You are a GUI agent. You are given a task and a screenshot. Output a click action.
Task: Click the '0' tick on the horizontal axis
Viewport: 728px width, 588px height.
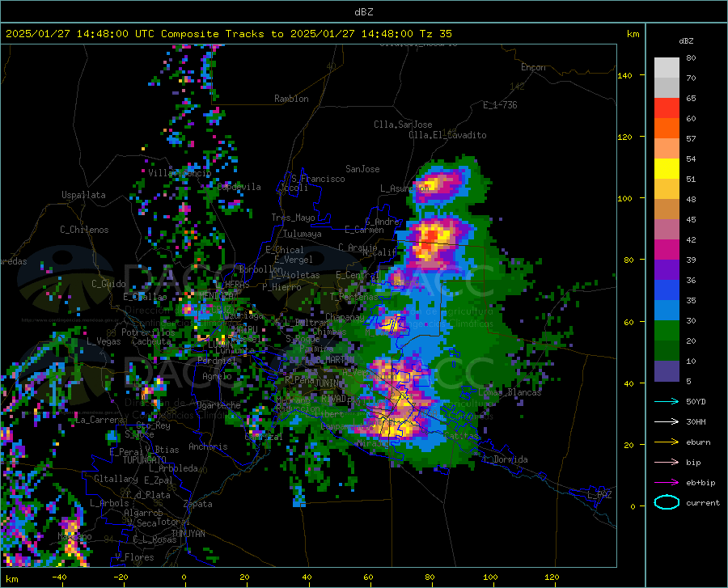[184, 577]
